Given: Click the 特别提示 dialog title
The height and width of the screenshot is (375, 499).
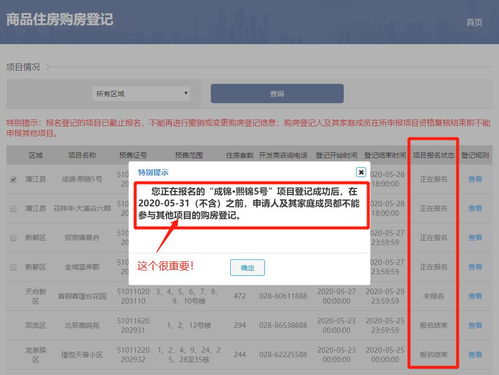Looking at the screenshot, I should tap(153, 172).
